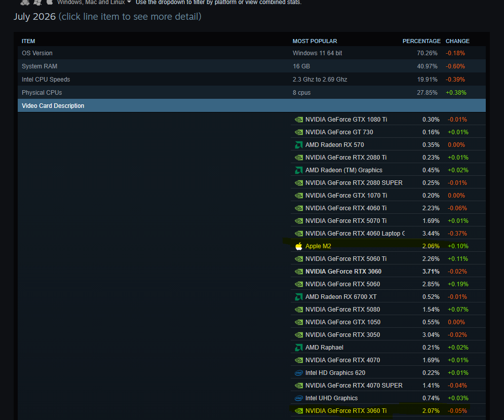Click the NVIDIA icon beside RTX 5060 Ti
504x420 pixels.
(x=299, y=259)
